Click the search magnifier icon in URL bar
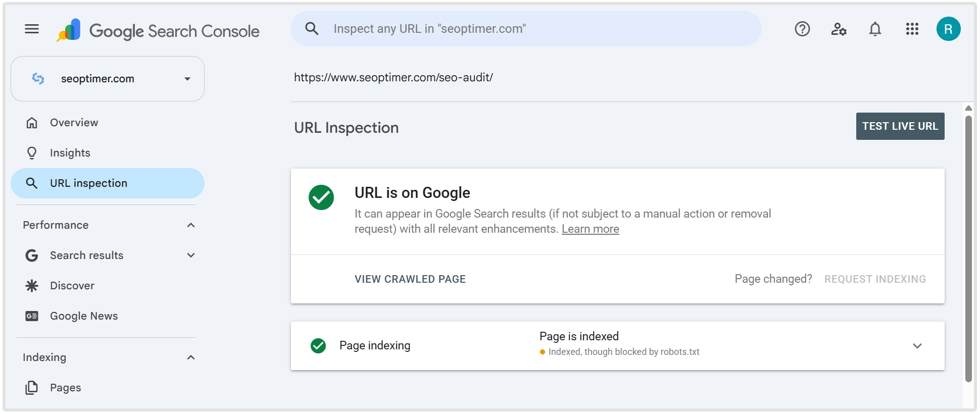The height and width of the screenshot is (414, 980). [x=312, y=29]
